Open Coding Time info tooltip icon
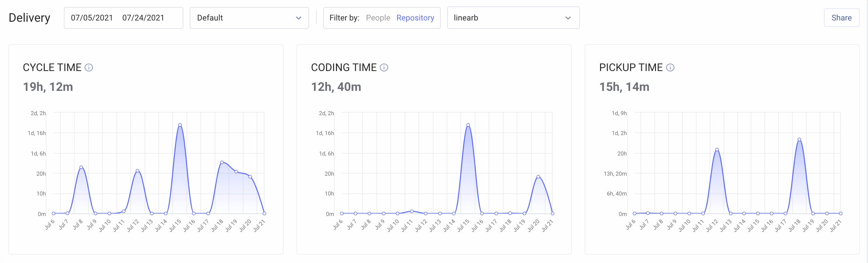Viewport: 868px width, 263px height. tap(384, 68)
